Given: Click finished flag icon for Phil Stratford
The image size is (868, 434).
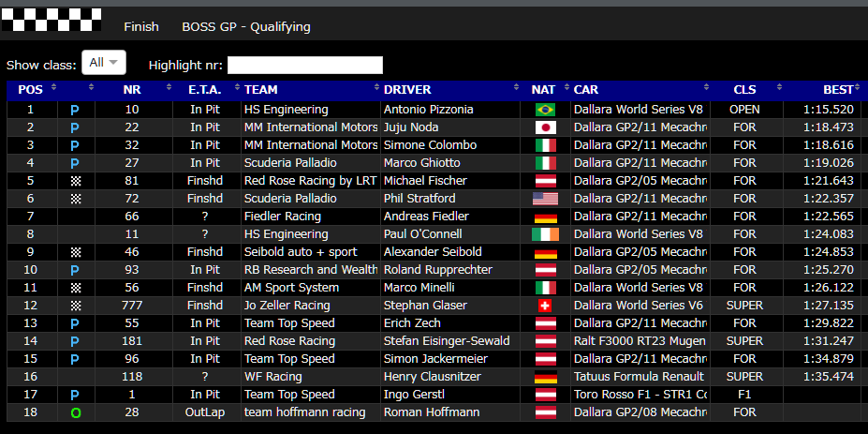Looking at the screenshot, I should 76,199.
